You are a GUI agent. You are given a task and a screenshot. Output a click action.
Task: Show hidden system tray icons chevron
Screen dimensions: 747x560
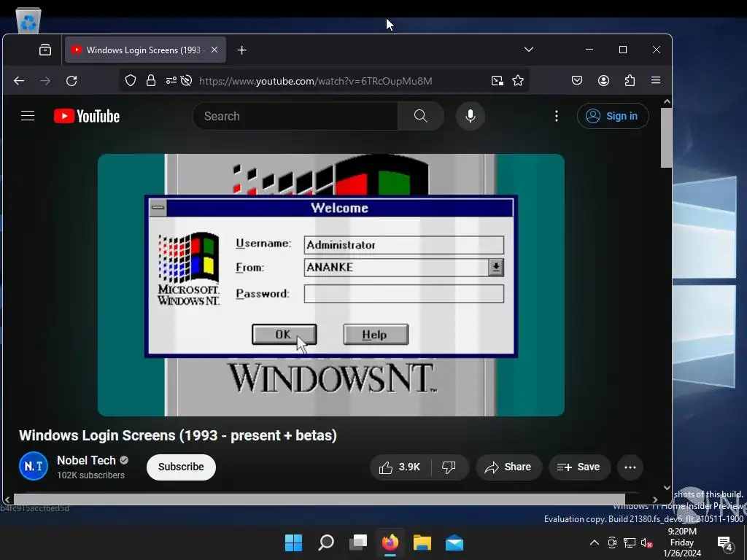coord(594,542)
